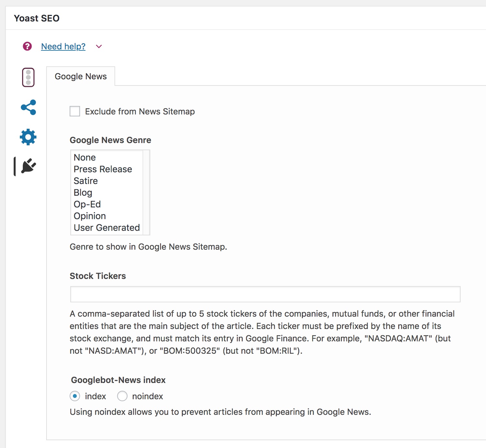The image size is (486, 448).
Task: Click the Google News Genre heading
Action: click(110, 140)
